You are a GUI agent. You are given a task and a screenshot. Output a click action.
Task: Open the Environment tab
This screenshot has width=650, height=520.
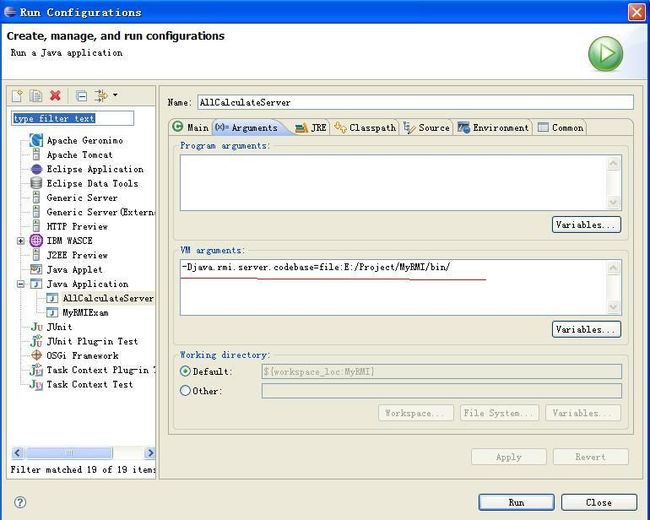(x=493, y=128)
